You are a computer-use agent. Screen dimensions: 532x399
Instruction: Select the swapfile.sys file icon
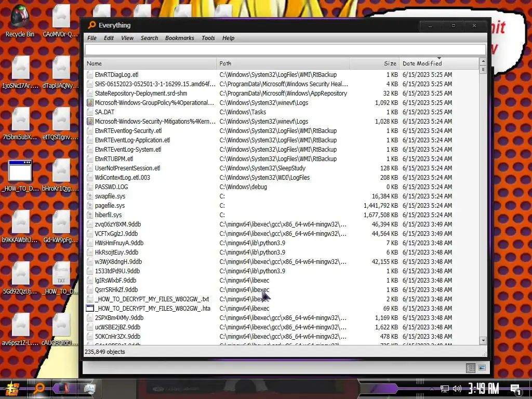point(90,196)
